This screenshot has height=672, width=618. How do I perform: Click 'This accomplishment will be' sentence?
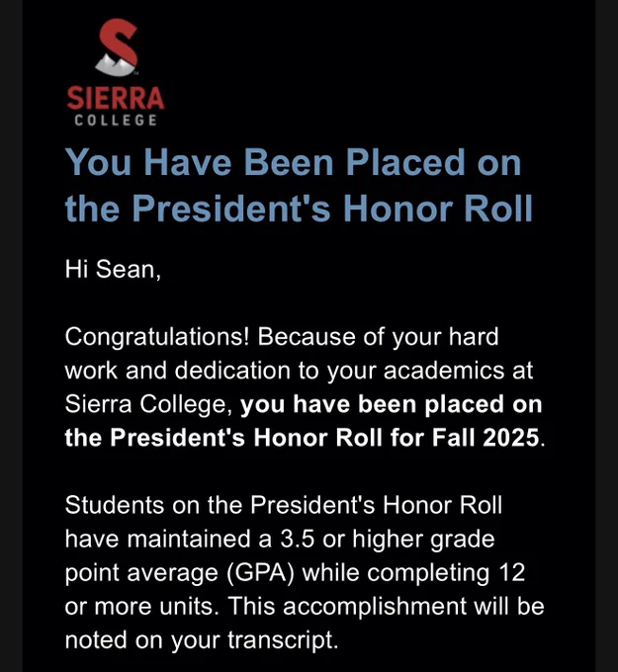click(x=386, y=607)
